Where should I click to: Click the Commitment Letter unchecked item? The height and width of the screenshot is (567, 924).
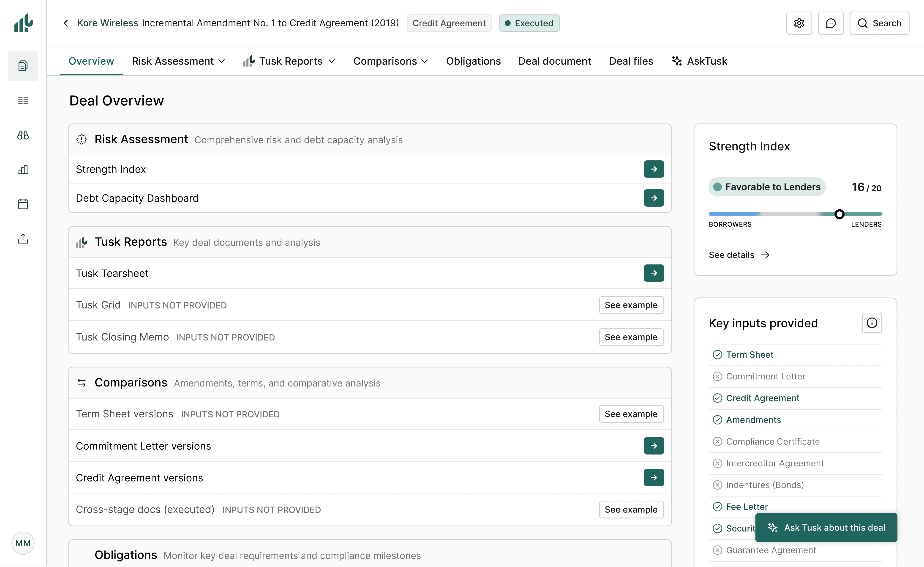[x=765, y=376]
